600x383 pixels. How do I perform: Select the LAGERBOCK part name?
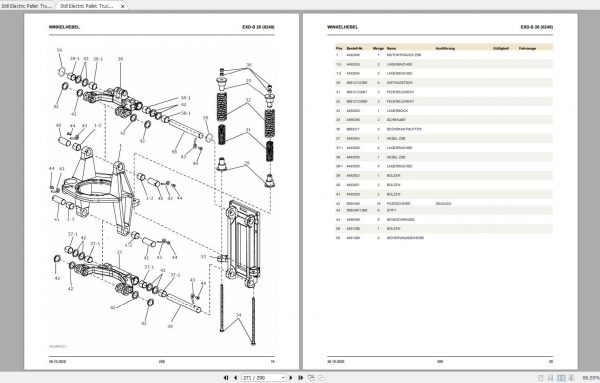397,111
